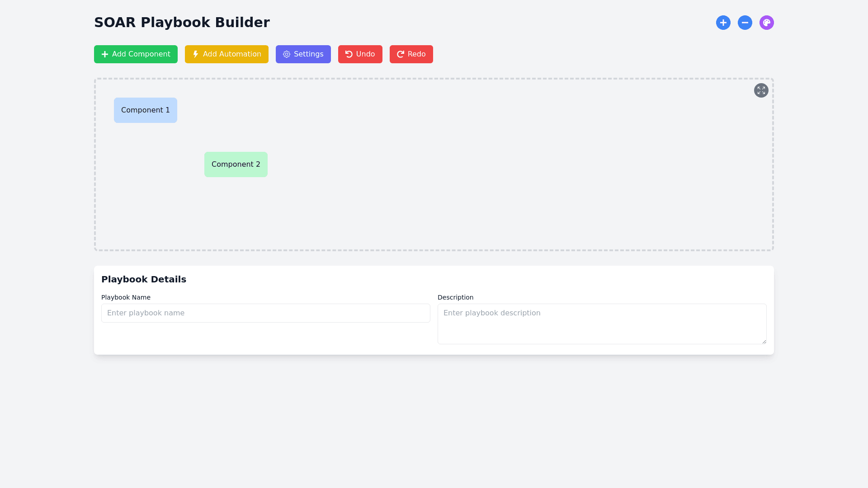Screen dimensions: 868x488
Task: Expand canvas with the fullscreen arrows icon
Action: [x=761, y=90]
